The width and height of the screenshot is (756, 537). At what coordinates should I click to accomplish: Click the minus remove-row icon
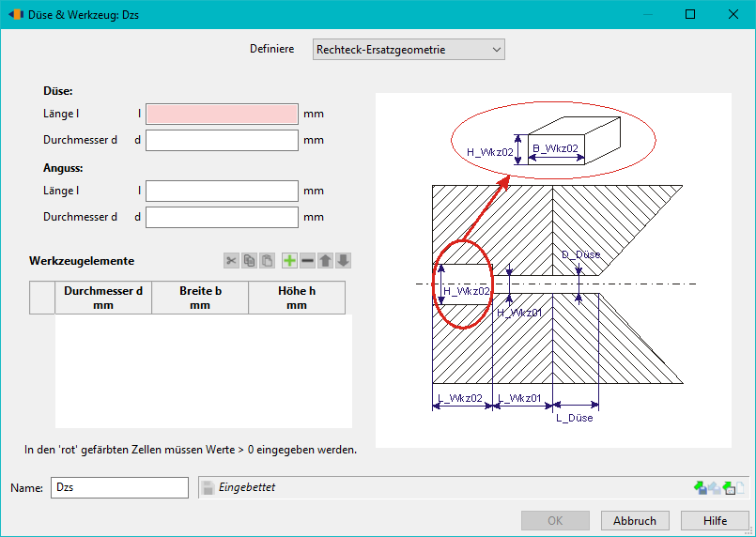[x=307, y=261]
